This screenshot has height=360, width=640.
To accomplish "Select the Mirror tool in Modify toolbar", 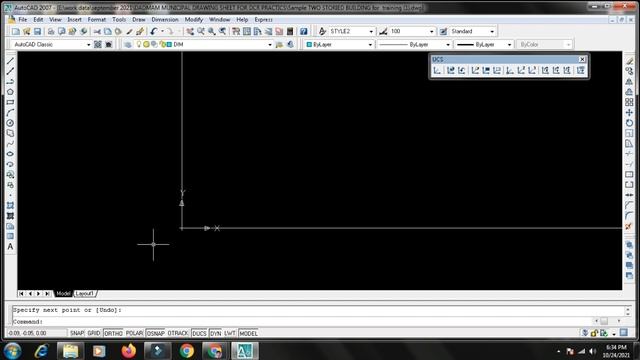I will coord(629,82).
